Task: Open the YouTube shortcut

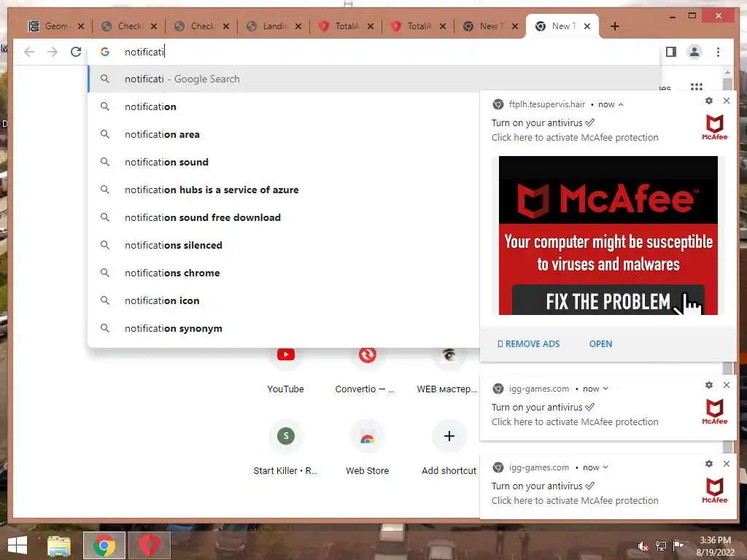Action: [285, 370]
